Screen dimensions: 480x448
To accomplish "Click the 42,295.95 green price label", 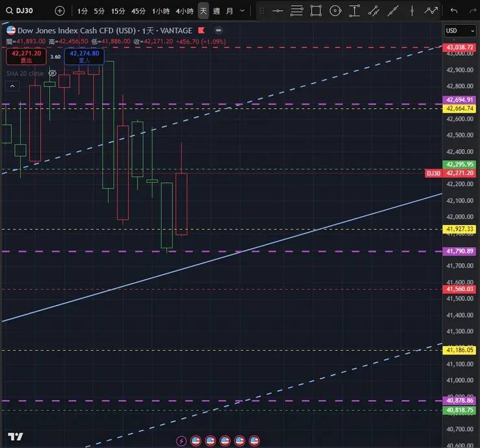I will pos(459,164).
